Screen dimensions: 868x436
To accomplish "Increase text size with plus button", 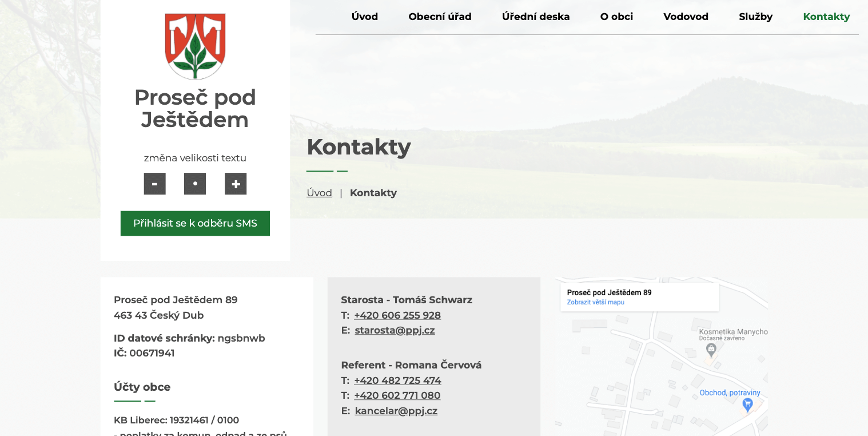I will [x=236, y=184].
